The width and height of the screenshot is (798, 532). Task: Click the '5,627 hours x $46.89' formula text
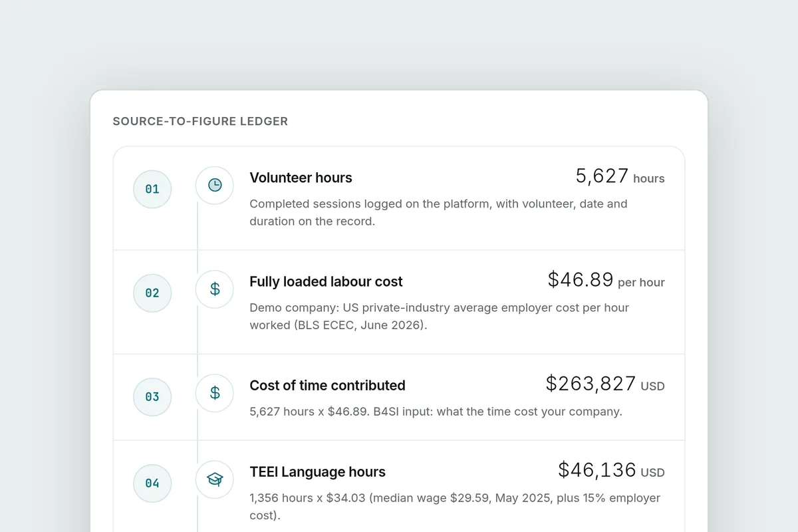[x=436, y=411]
